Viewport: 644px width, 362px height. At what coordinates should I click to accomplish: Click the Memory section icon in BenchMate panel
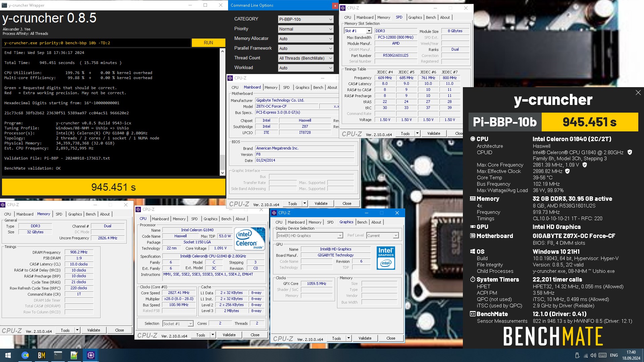click(473, 198)
